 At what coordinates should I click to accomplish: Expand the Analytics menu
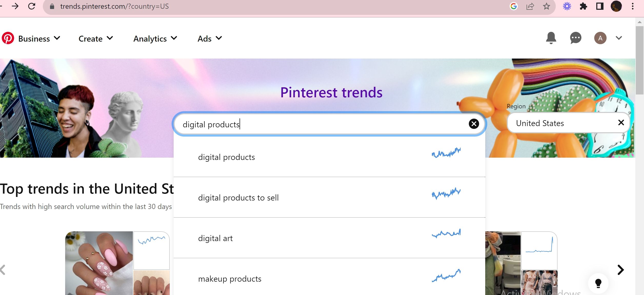pos(155,39)
